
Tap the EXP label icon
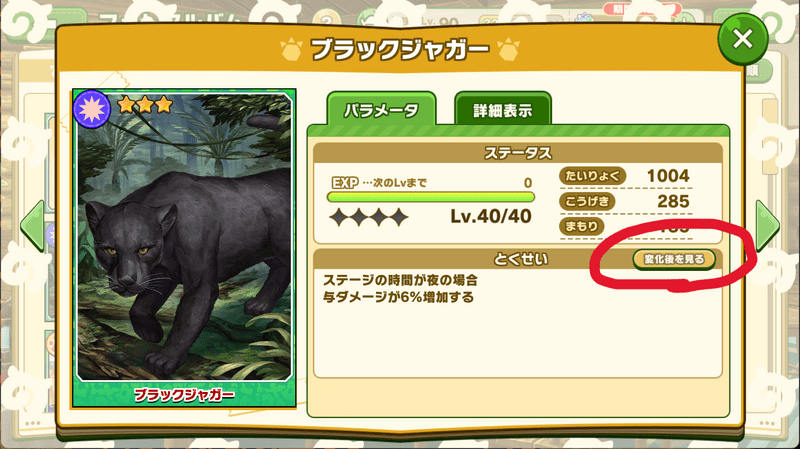tap(345, 183)
